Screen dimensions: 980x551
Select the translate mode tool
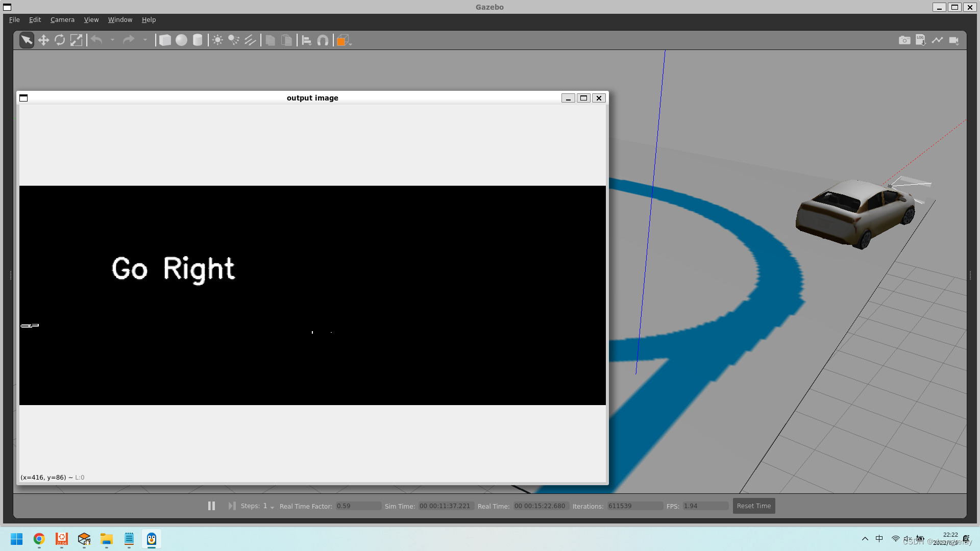click(43, 40)
